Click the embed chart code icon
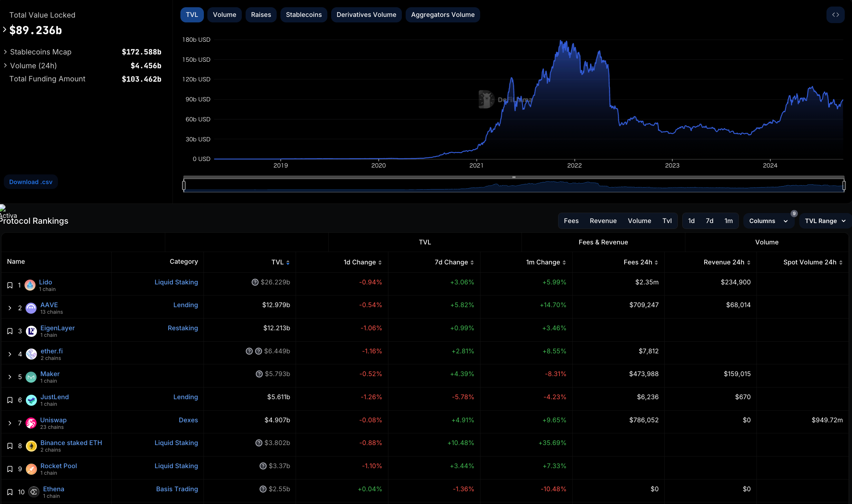 835,15
